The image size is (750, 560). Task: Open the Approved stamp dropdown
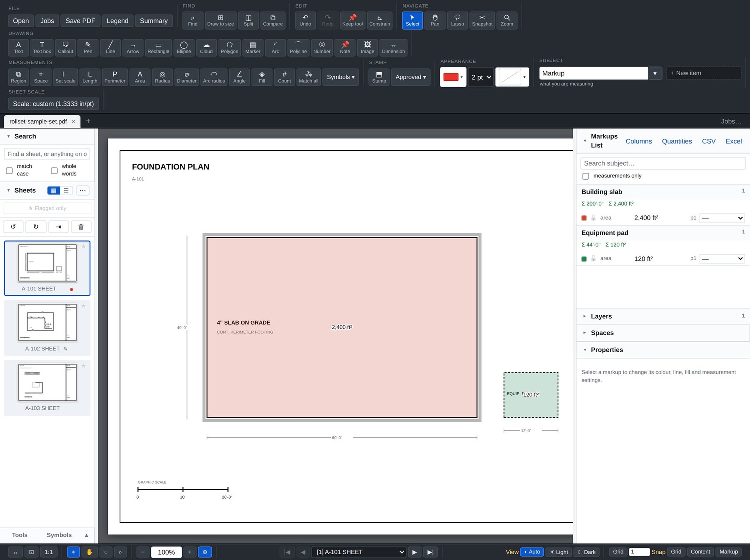[410, 77]
